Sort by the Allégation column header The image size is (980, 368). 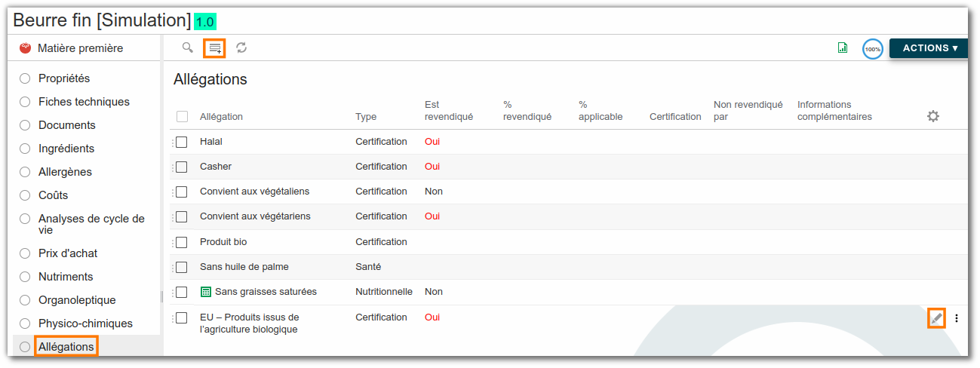coord(221,117)
